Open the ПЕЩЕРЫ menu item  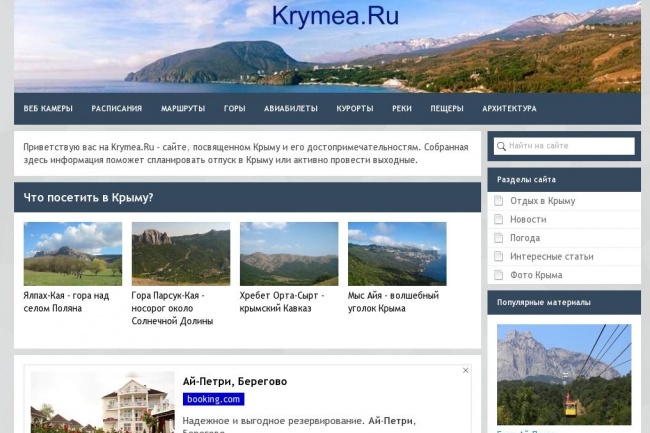(447, 109)
